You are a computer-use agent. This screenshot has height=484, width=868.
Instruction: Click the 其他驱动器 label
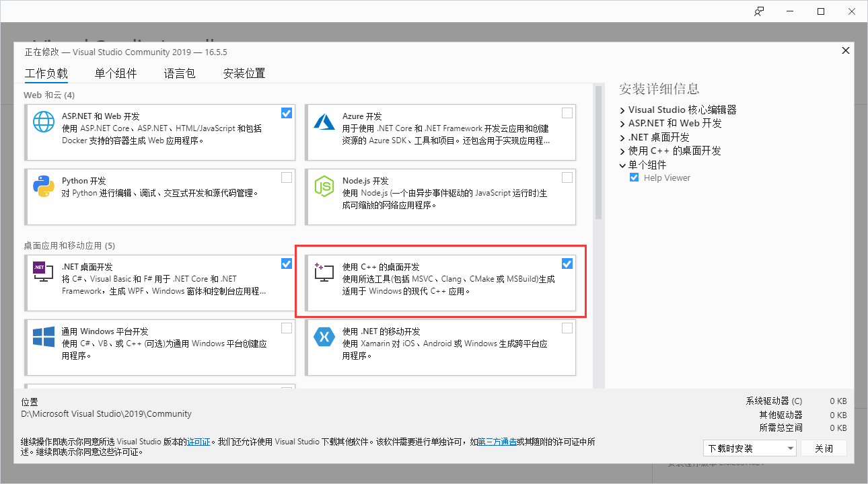coord(781,415)
